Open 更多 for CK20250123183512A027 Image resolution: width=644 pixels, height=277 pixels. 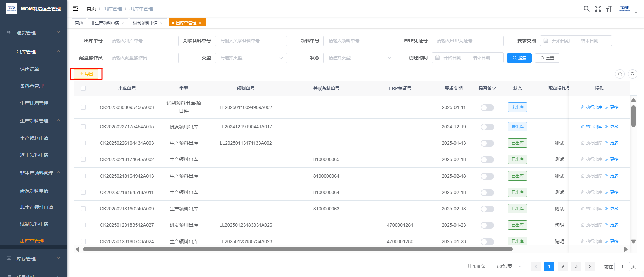pyautogui.click(x=612, y=225)
